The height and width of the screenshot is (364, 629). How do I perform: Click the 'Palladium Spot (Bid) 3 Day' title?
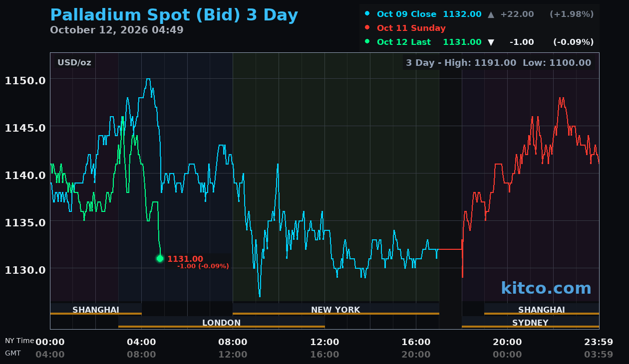pos(174,15)
